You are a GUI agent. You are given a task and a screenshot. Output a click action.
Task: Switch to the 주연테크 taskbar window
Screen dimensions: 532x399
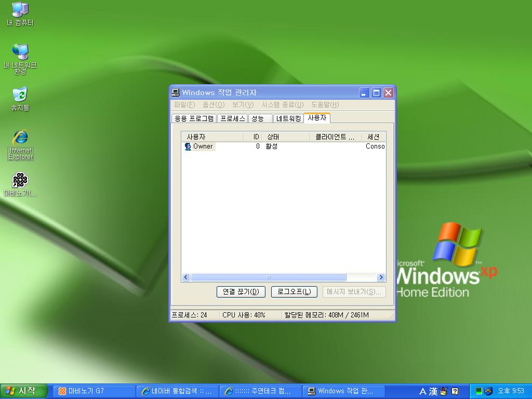[260, 391]
